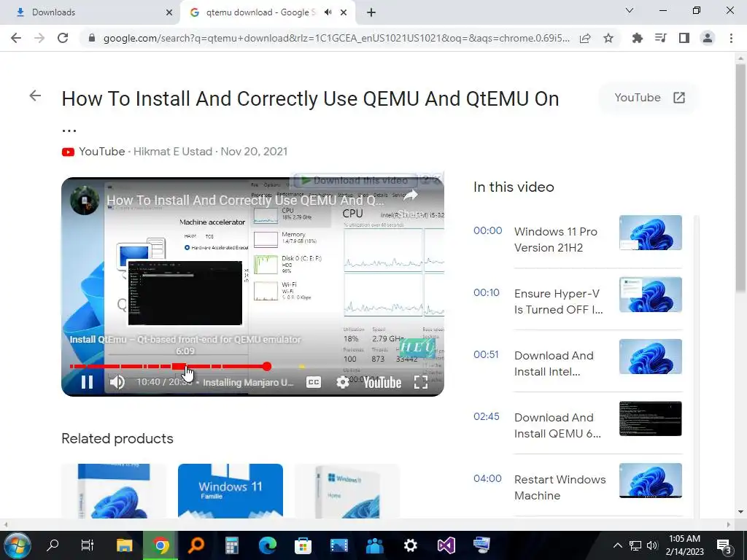Open the notification center icon
The width and height of the screenshot is (747, 560).
pyautogui.click(x=724, y=545)
